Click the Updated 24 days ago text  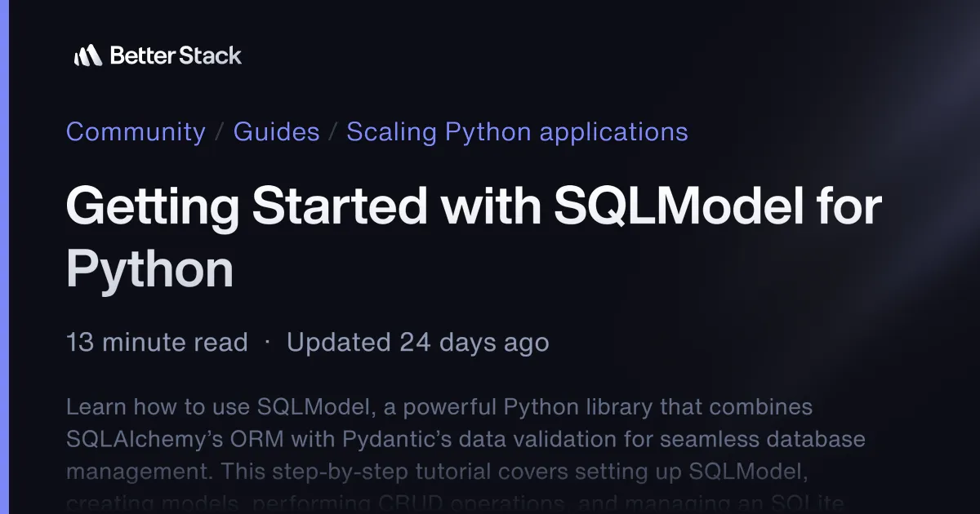coord(417,343)
